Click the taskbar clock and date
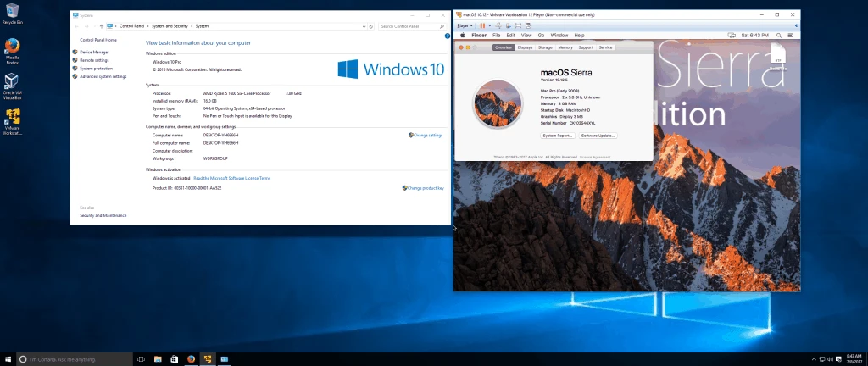This screenshot has width=868, height=366. (x=854, y=359)
